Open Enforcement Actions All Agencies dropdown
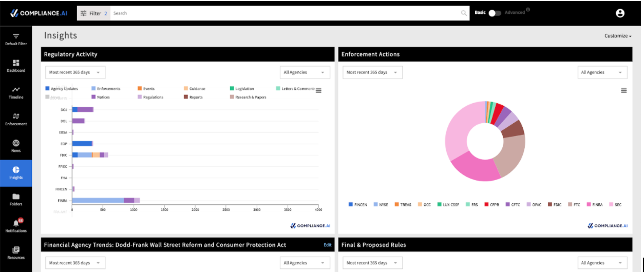The width and height of the screenshot is (644, 272). pyautogui.click(x=602, y=72)
